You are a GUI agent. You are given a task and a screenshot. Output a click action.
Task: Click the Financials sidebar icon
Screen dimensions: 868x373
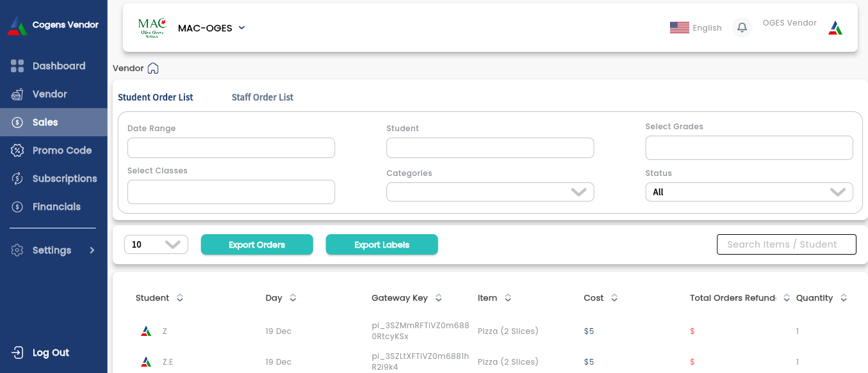(17, 207)
